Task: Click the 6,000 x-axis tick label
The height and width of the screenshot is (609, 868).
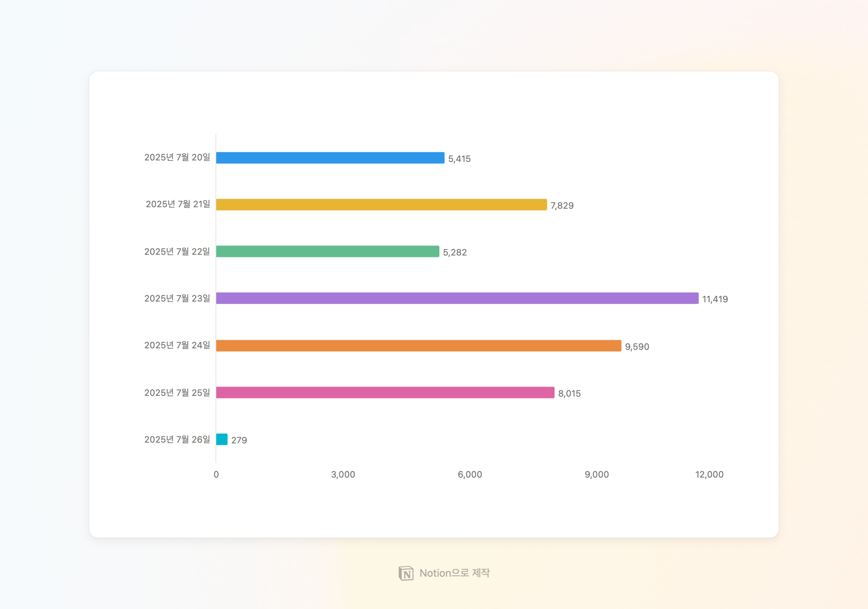Action: point(470,475)
